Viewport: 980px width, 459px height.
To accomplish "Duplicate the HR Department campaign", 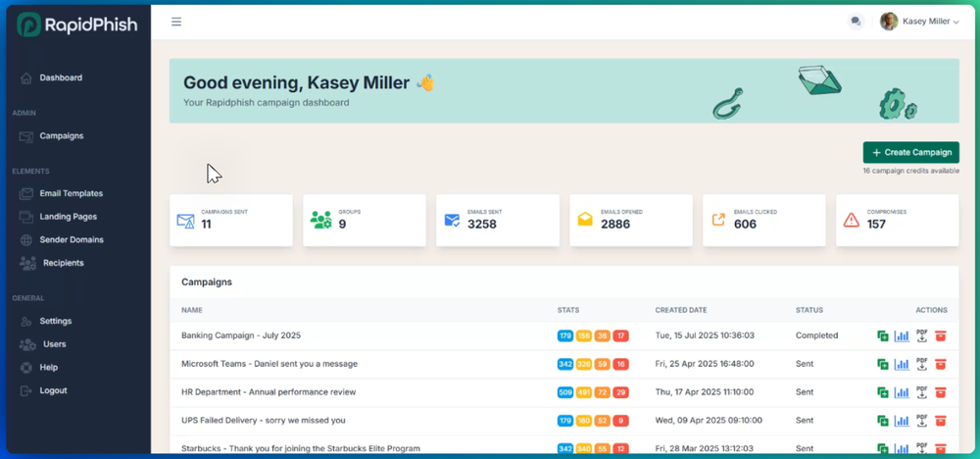I will pyautogui.click(x=883, y=392).
